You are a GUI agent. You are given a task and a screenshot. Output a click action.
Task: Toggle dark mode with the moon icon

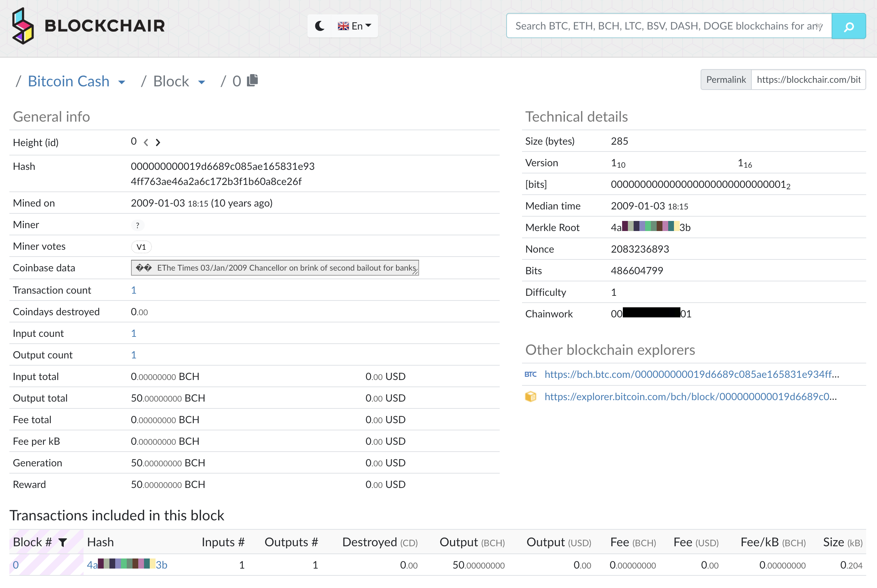click(x=320, y=26)
